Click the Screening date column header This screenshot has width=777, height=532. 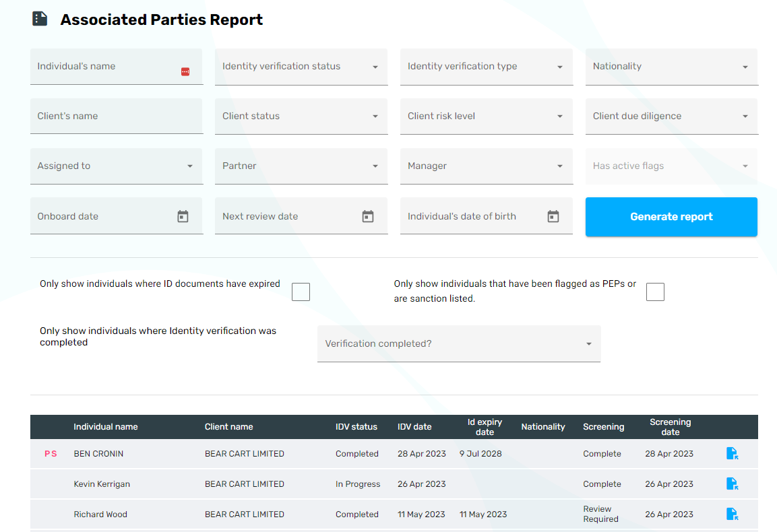click(670, 427)
